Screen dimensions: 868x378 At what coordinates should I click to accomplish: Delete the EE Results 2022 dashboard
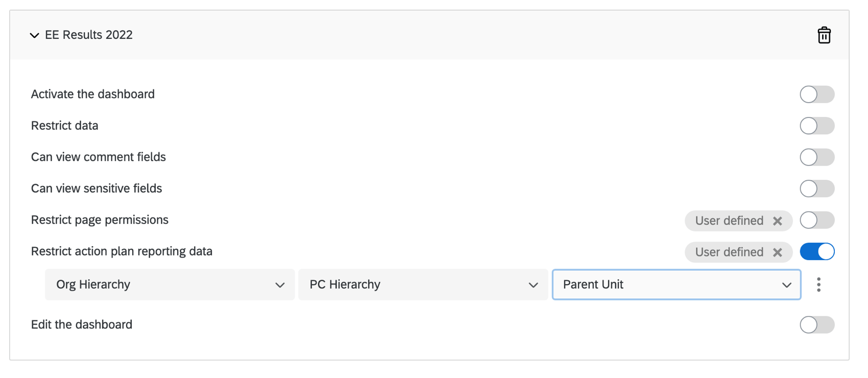824,35
